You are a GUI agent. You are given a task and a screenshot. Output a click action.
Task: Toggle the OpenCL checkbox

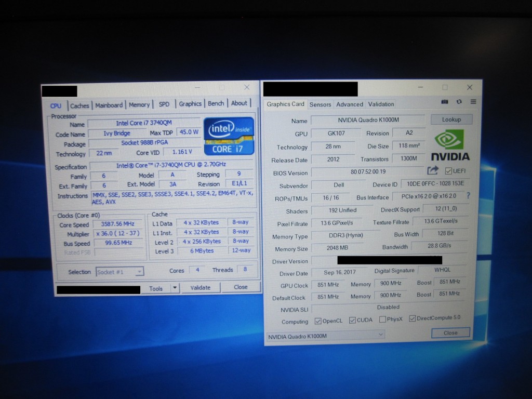tap(318, 321)
